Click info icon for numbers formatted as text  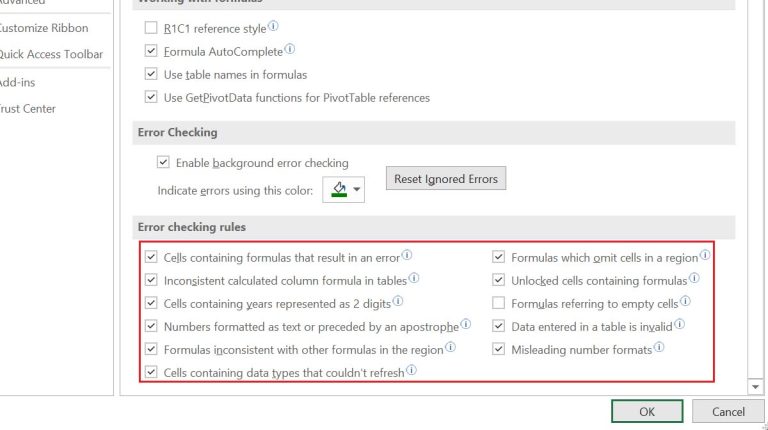coord(466,324)
